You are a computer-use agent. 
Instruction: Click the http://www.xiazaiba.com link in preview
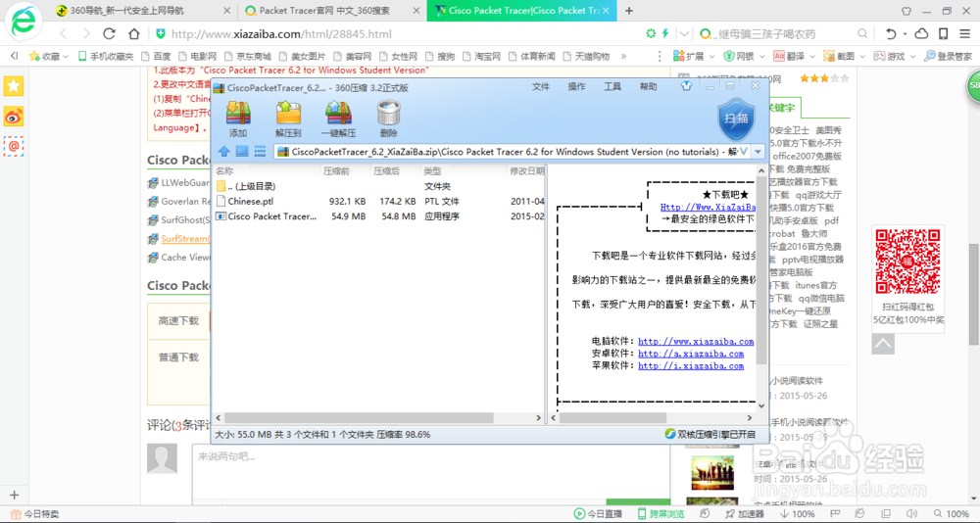coord(696,342)
